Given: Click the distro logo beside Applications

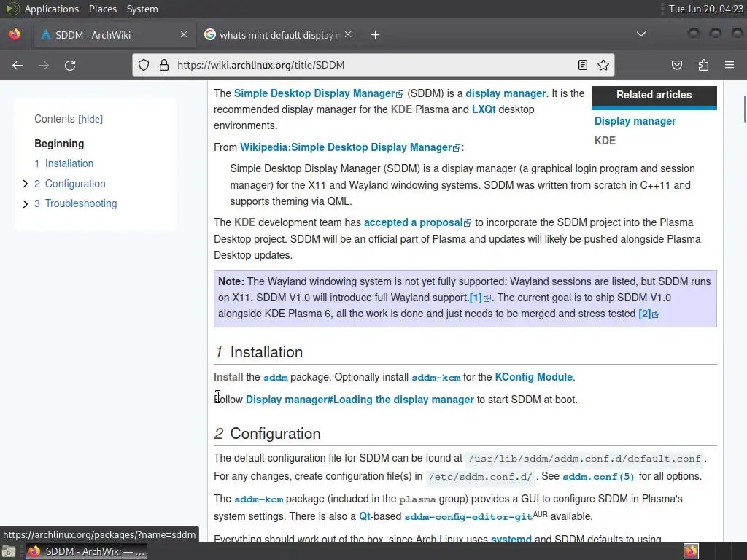Looking at the screenshot, I should (12, 9).
